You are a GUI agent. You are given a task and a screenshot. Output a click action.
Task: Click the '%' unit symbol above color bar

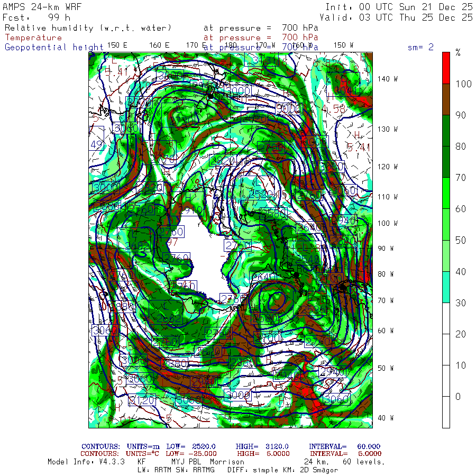(458, 52)
